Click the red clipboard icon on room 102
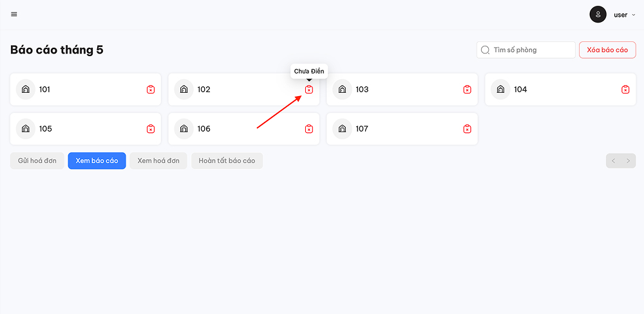Image resolution: width=644 pixels, height=314 pixels. point(309,89)
